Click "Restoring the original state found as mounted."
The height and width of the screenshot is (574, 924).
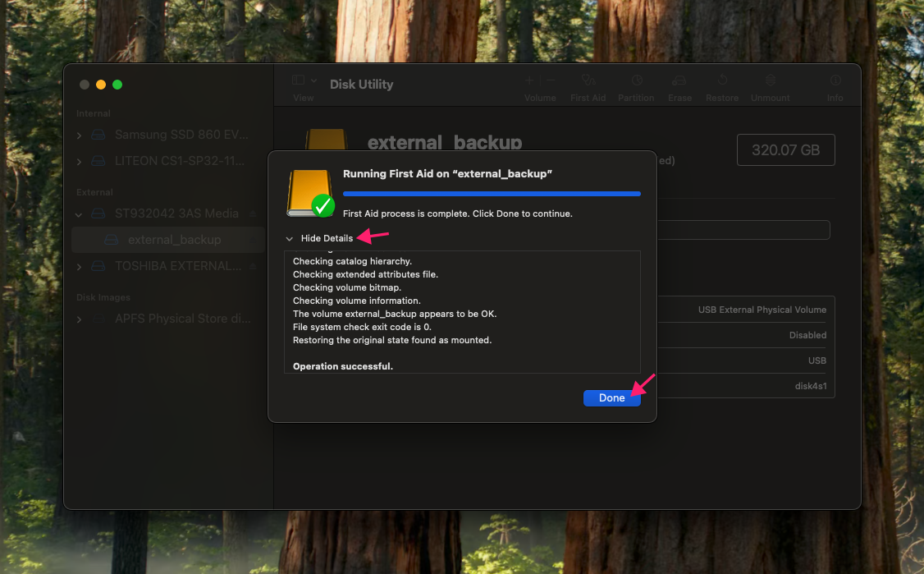coord(392,340)
